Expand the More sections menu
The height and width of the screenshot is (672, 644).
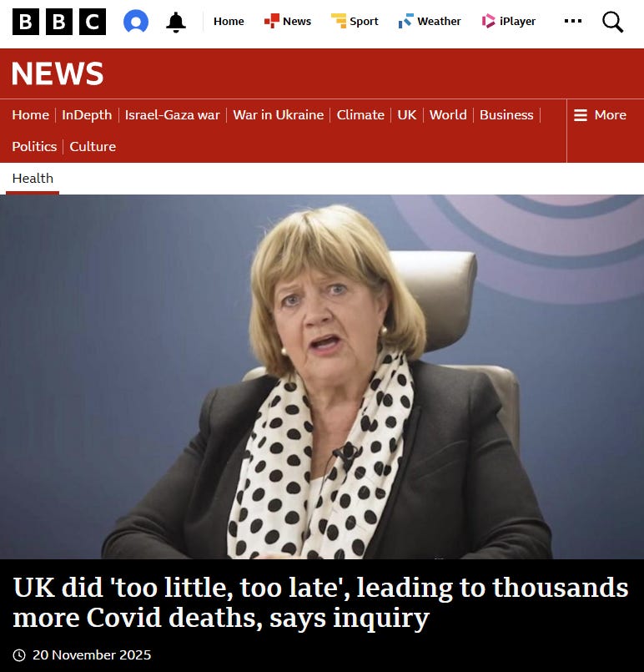click(600, 115)
